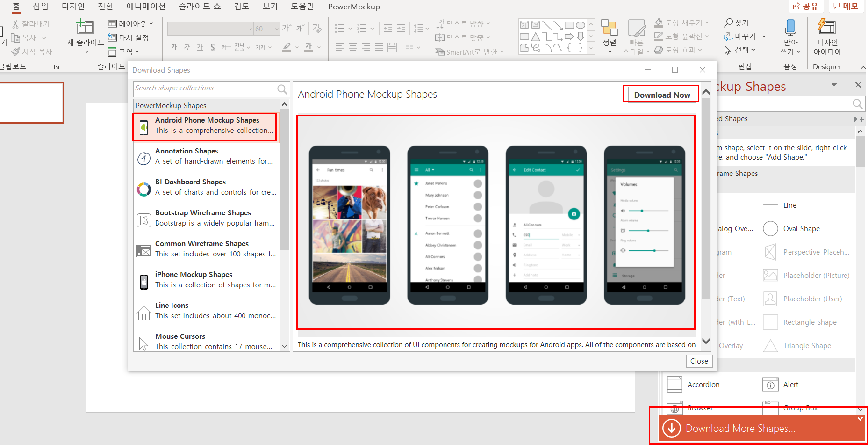The height and width of the screenshot is (445, 868).
Task: Click the Placeholder (User) shape icon
Action: coord(770,299)
